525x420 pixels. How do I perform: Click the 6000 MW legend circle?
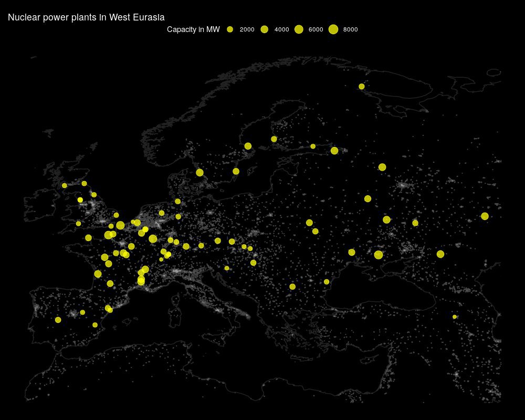299,30
